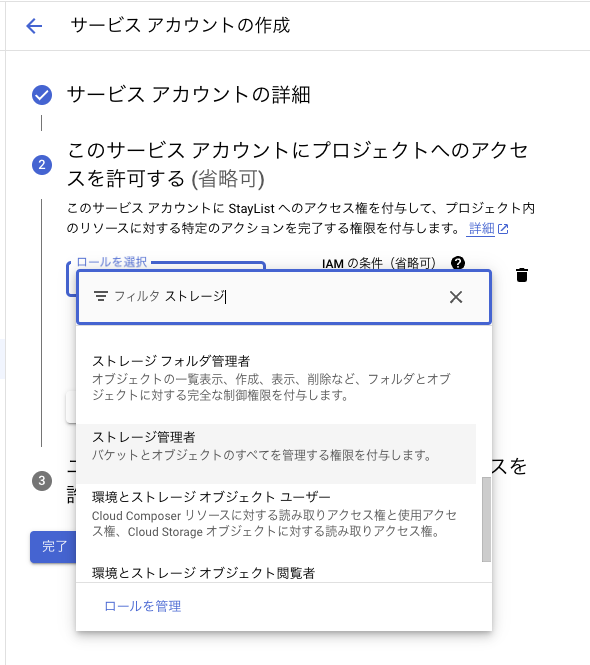This screenshot has height=665, width=590.
Task: Open the 詳細 link
Action: click(481, 229)
